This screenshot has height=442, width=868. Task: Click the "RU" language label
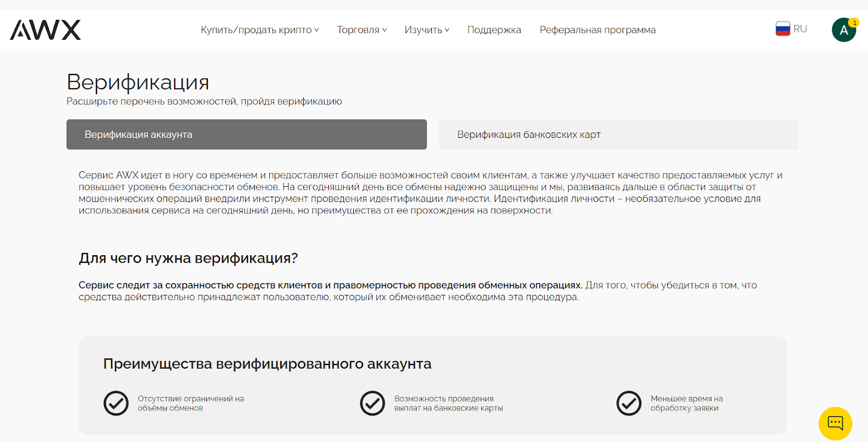click(800, 29)
